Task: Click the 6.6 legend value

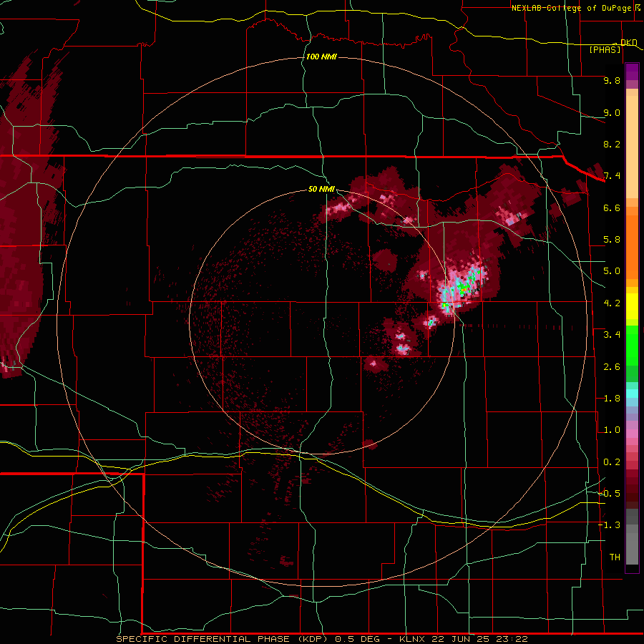Action: [612, 208]
